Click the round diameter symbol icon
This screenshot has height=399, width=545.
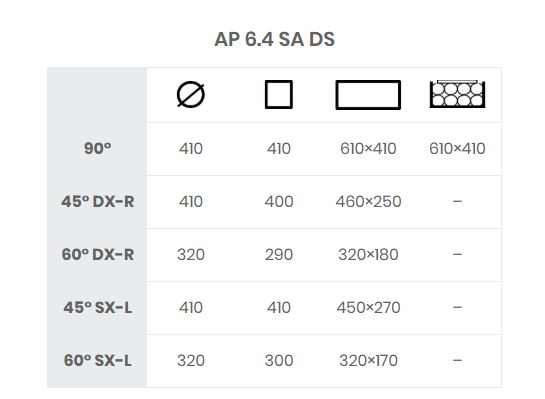point(191,95)
